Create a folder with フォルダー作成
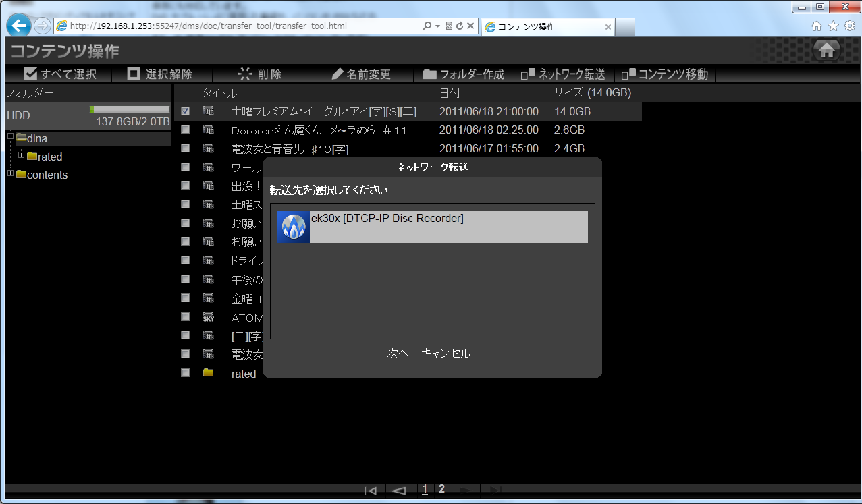This screenshot has height=504, width=862. (464, 74)
